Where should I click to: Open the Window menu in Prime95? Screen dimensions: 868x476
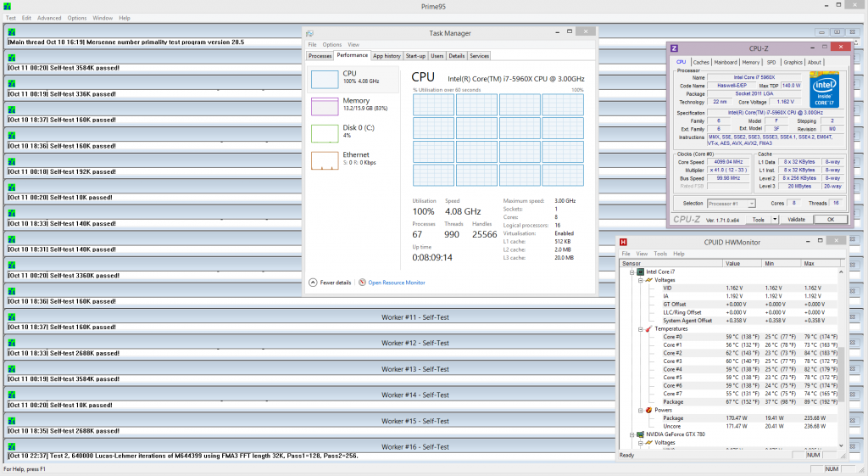(x=103, y=18)
